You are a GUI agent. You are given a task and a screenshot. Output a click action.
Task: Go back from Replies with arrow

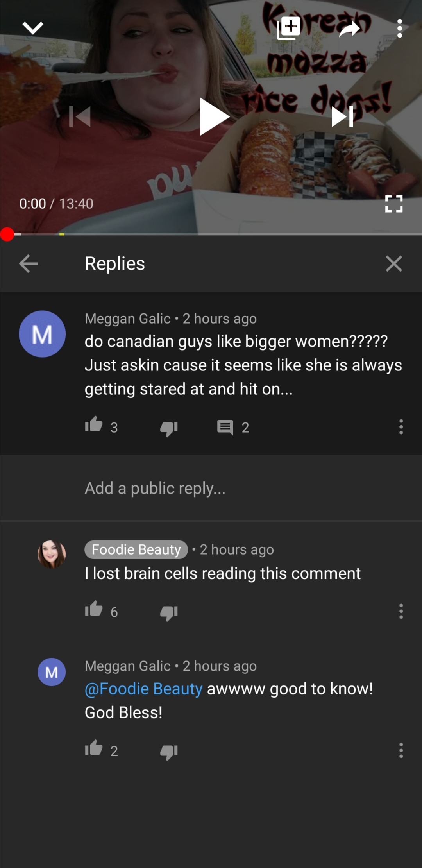point(29,263)
